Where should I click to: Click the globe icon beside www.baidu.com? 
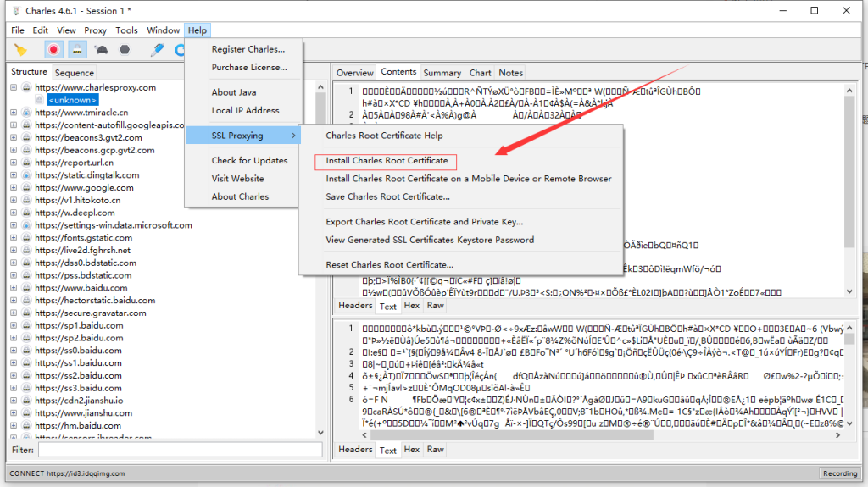[26, 288]
